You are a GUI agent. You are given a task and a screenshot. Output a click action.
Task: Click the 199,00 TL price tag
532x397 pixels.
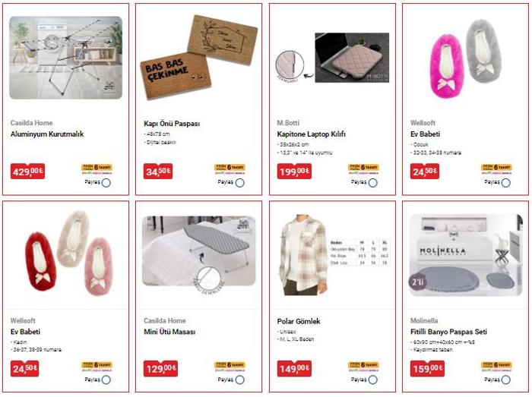coord(294,172)
